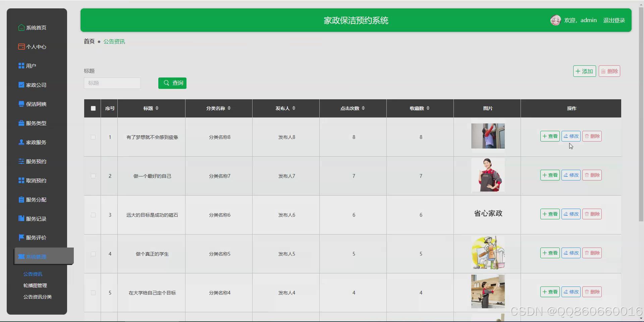Open 轮播图管理 submenu item
The image size is (644, 322).
[35, 285]
